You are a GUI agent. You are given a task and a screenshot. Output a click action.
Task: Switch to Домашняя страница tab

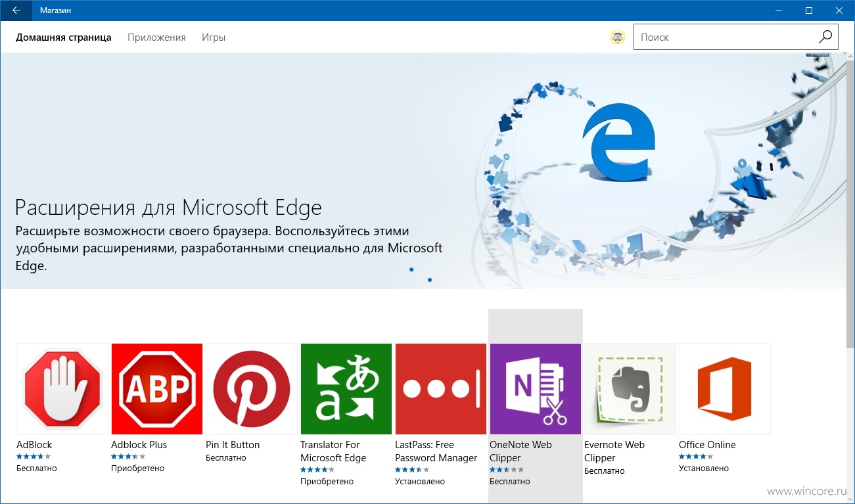tap(64, 37)
